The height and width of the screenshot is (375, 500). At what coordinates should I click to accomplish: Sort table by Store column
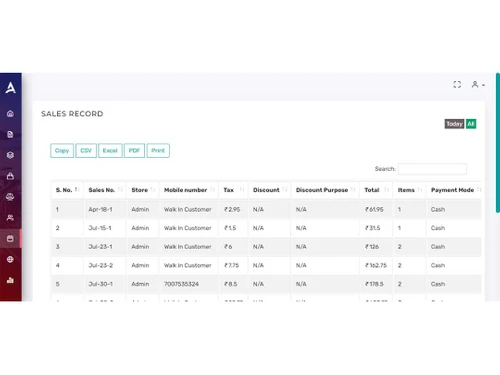pyautogui.click(x=143, y=190)
